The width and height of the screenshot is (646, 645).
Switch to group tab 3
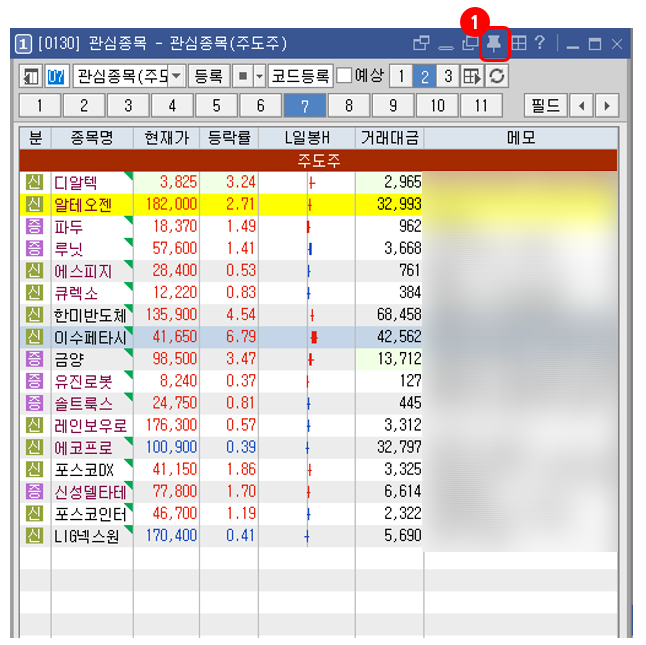tap(128, 105)
